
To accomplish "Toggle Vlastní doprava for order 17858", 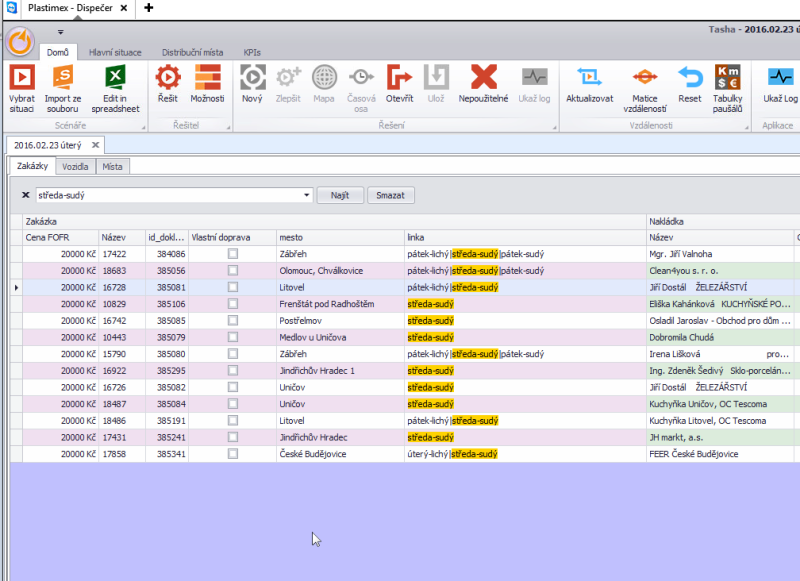I will [233, 453].
